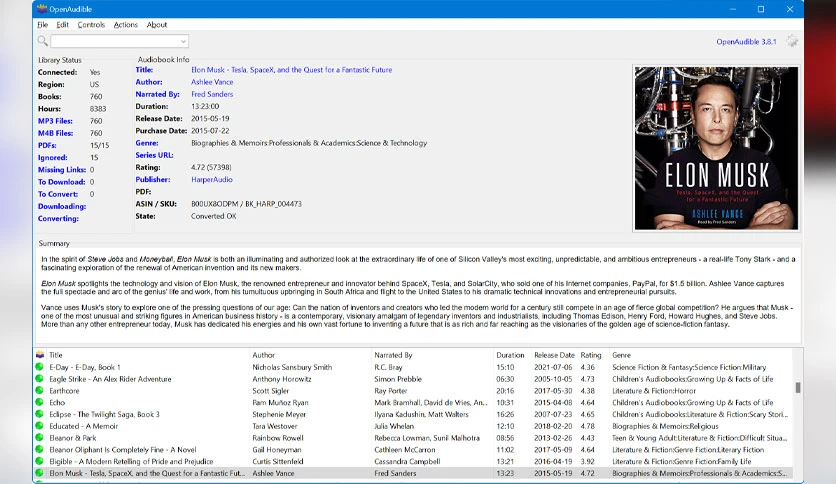Open the Actions menu
This screenshot has height=484, width=836.
pyautogui.click(x=125, y=25)
